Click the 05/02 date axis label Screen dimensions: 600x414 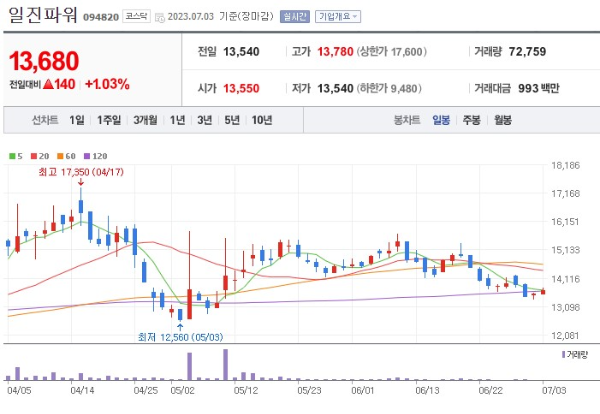[x=182, y=390]
